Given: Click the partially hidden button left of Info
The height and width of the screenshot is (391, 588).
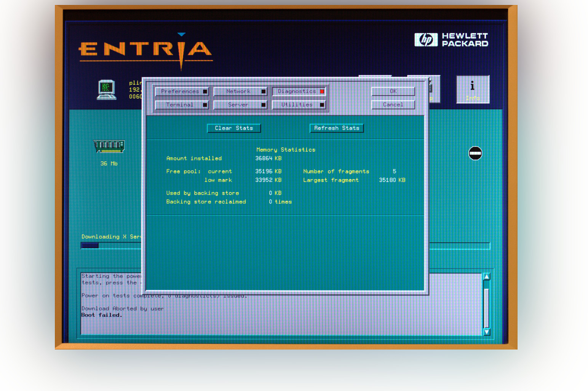Looking at the screenshot, I should click(435, 89).
